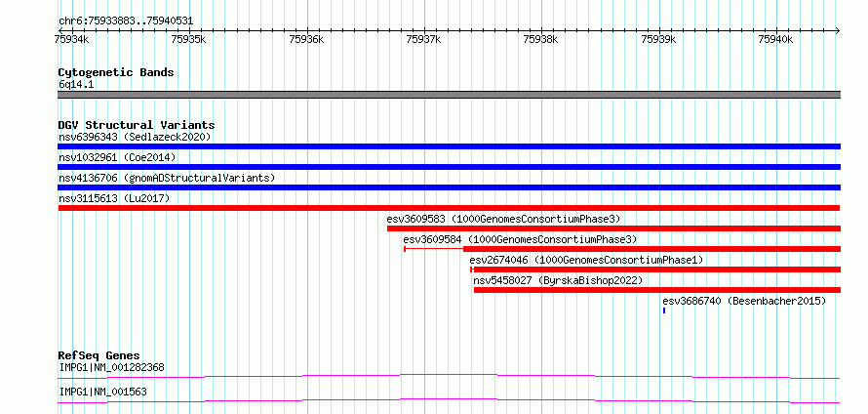Click the thin left whisker of esv3609584
This screenshot has height=414, width=868.
pos(433,249)
